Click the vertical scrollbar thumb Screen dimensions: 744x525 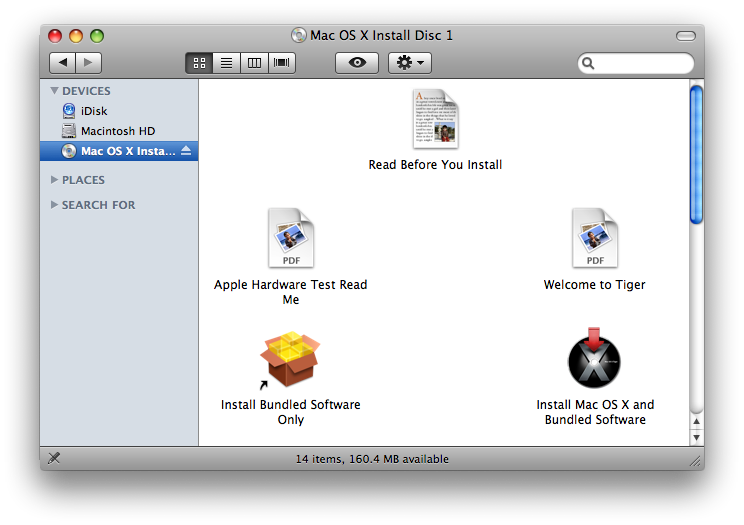tap(696, 155)
